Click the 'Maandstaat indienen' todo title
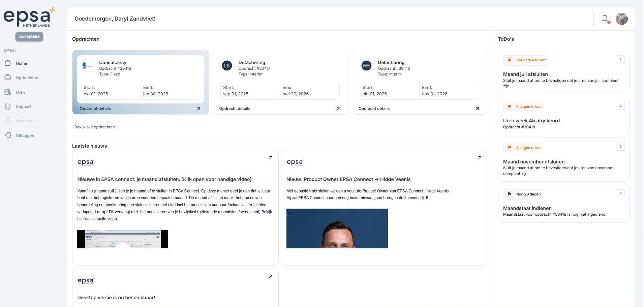Viewport: 644px width, 307px height. point(527,208)
